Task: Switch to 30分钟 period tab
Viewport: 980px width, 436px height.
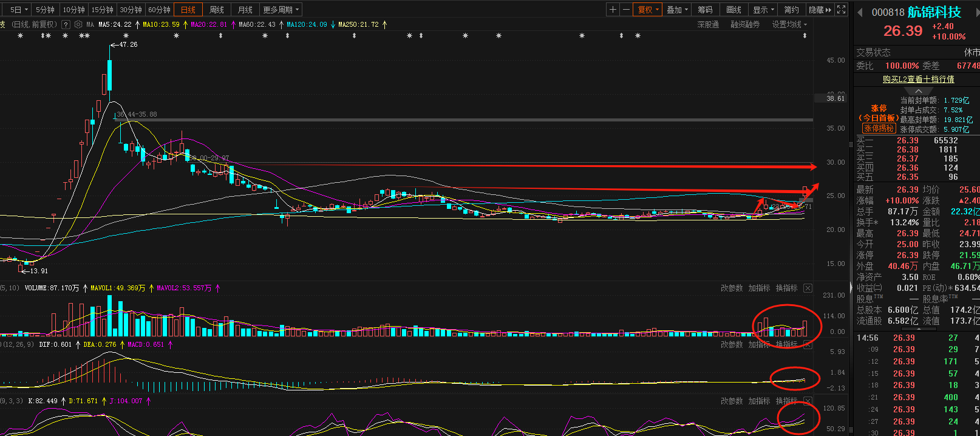Action: pyautogui.click(x=131, y=10)
